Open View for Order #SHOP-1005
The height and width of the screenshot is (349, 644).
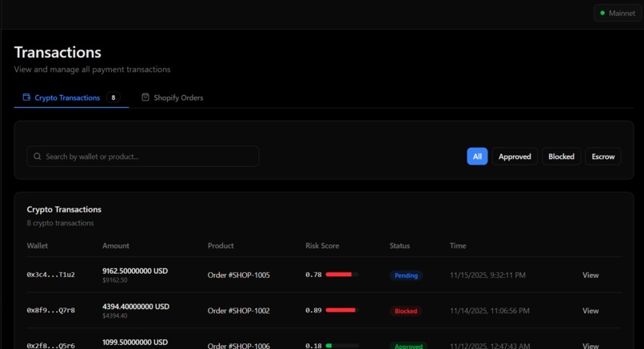pos(590,275)
